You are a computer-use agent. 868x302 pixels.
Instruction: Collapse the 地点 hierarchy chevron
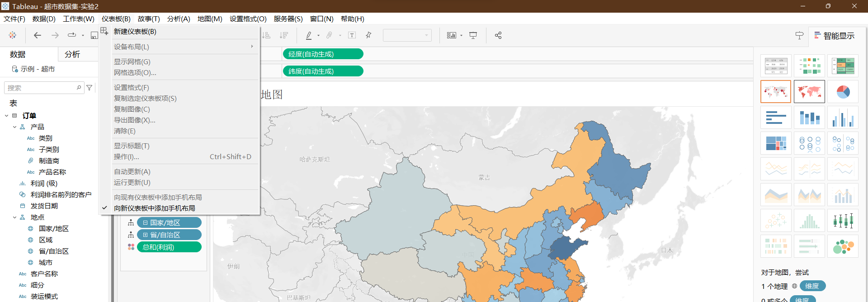coord(14,217)
